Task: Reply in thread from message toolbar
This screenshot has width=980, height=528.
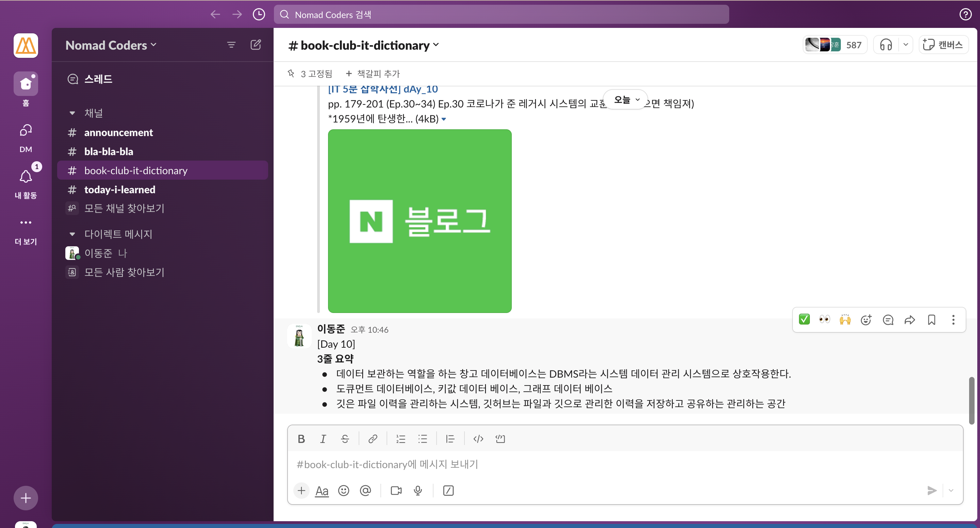Action: pos(888,319)
